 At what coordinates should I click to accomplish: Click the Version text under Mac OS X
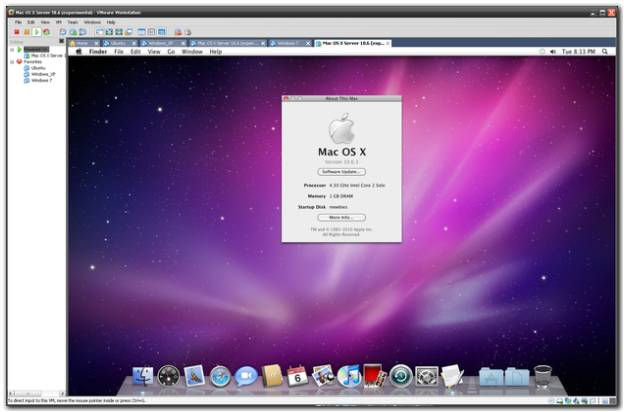(x=341, y=162)
